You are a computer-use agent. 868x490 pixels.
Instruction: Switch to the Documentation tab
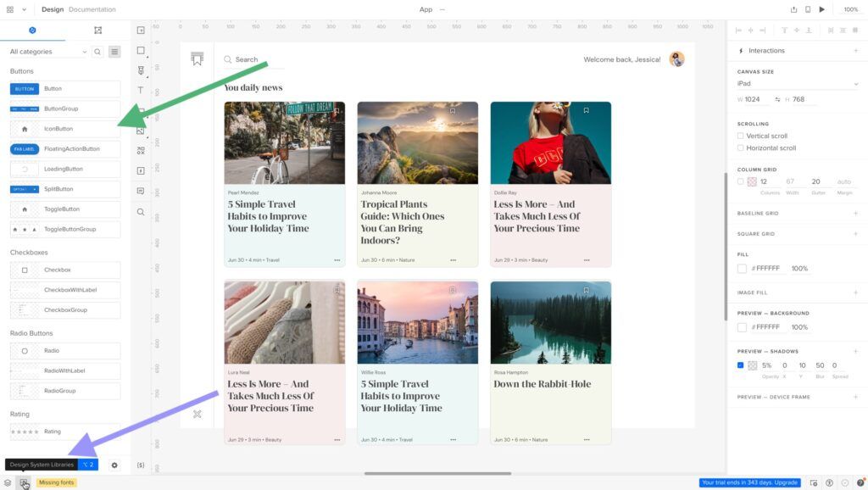click(92, 9)
